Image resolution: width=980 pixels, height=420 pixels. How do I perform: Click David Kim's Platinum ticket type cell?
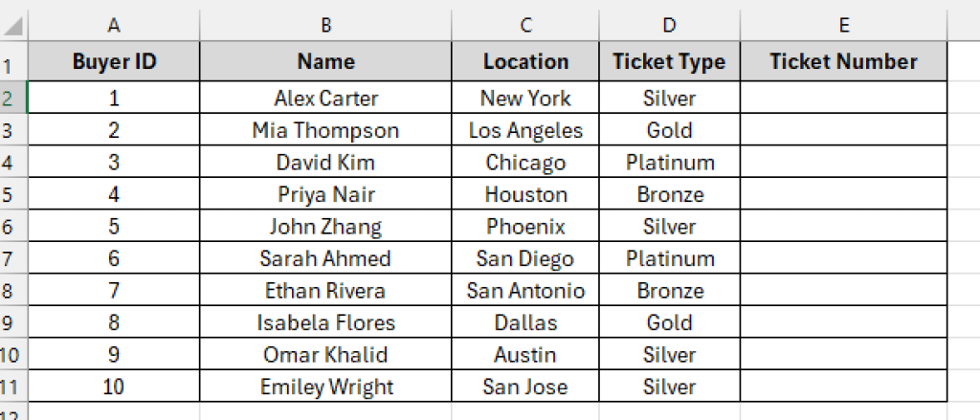click(x=669, y=162)
